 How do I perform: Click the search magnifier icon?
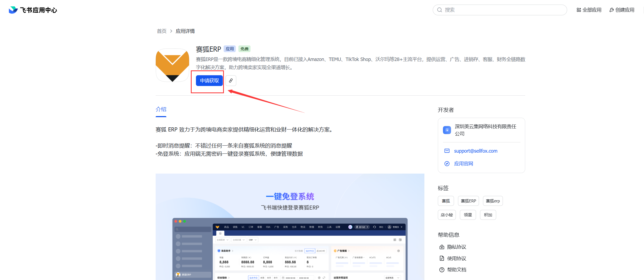pos(439,10)
